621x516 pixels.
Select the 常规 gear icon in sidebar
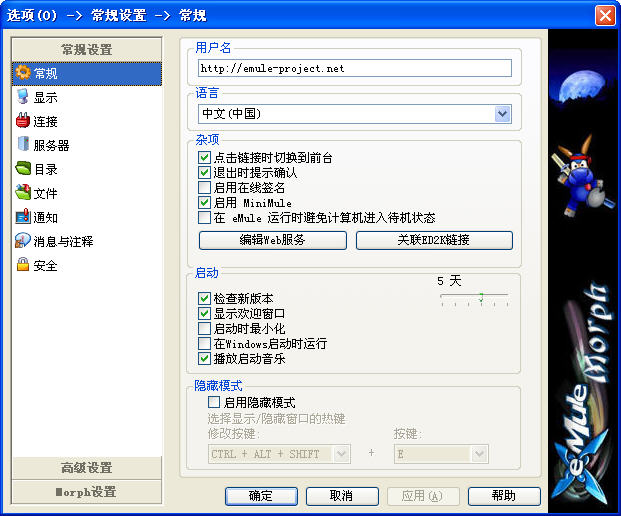point(22,73)
